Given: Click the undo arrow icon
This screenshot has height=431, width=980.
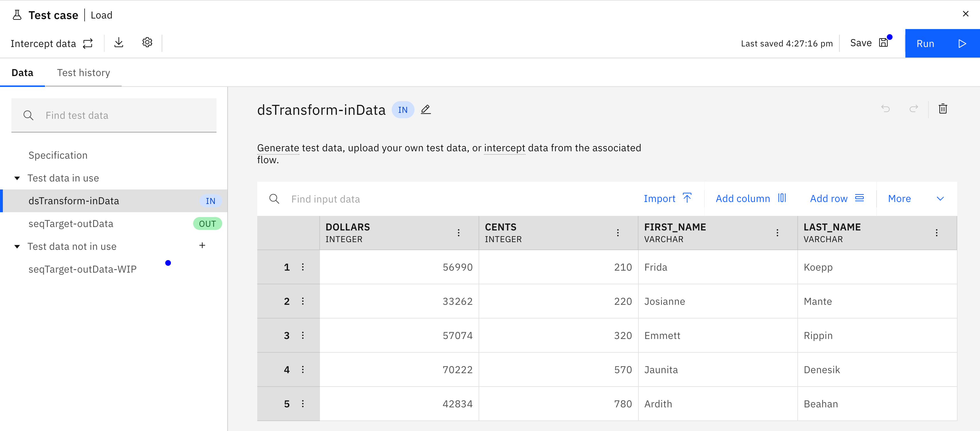Looking at the screenshot, I should (x=885, y=109).
